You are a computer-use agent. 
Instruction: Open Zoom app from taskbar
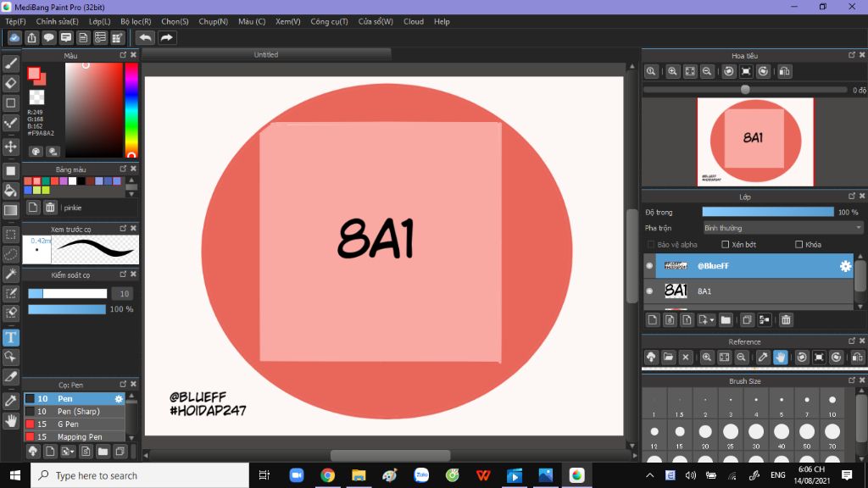(x=296, y=475)
